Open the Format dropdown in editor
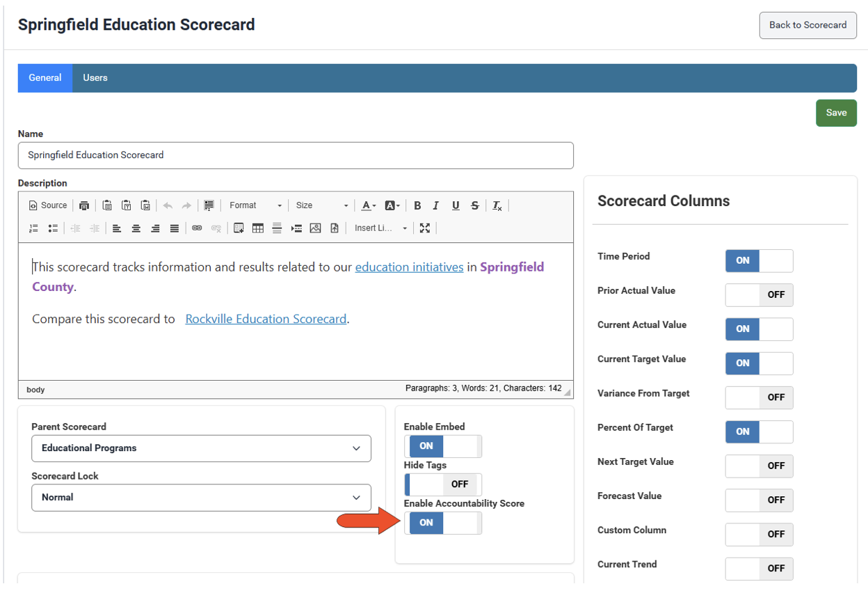 click(x=255, y=205)
